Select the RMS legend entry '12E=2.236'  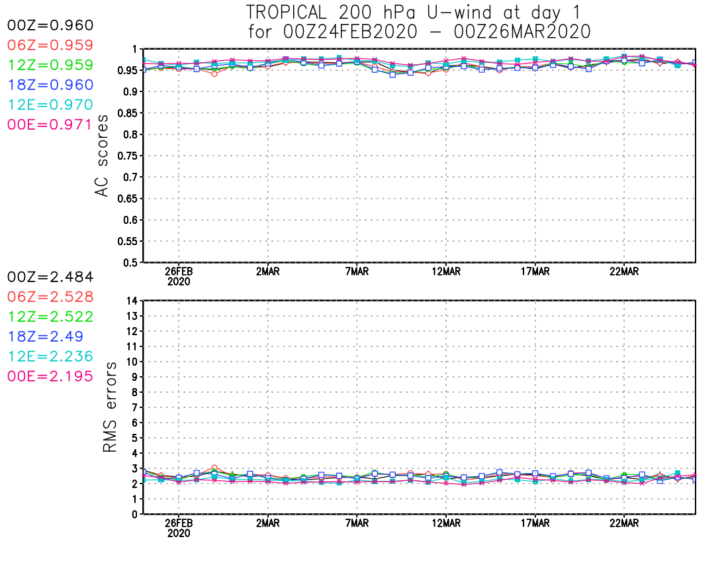tap(50, 357)
